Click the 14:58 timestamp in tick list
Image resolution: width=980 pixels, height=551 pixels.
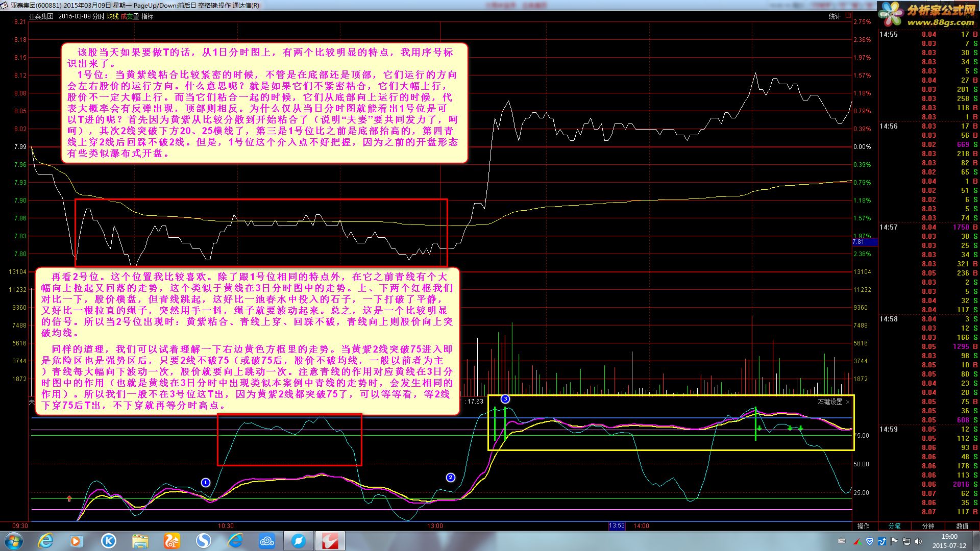888,319
